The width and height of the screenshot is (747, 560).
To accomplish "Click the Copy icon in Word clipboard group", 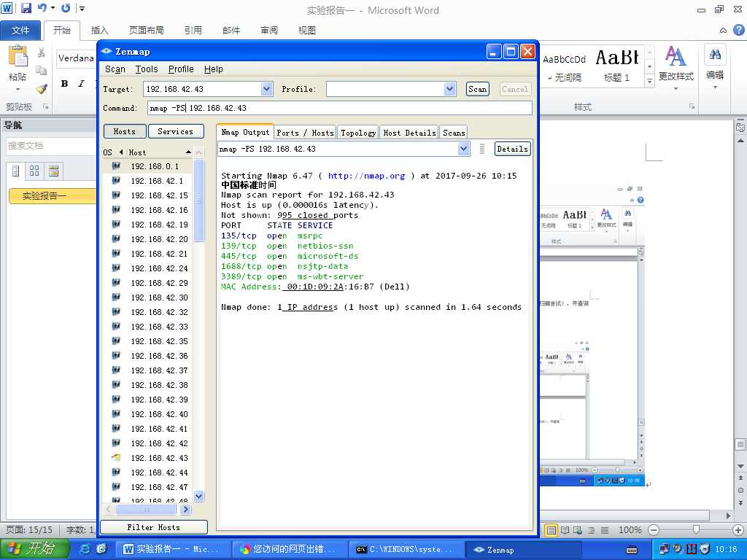I will [x=42, y=71].
